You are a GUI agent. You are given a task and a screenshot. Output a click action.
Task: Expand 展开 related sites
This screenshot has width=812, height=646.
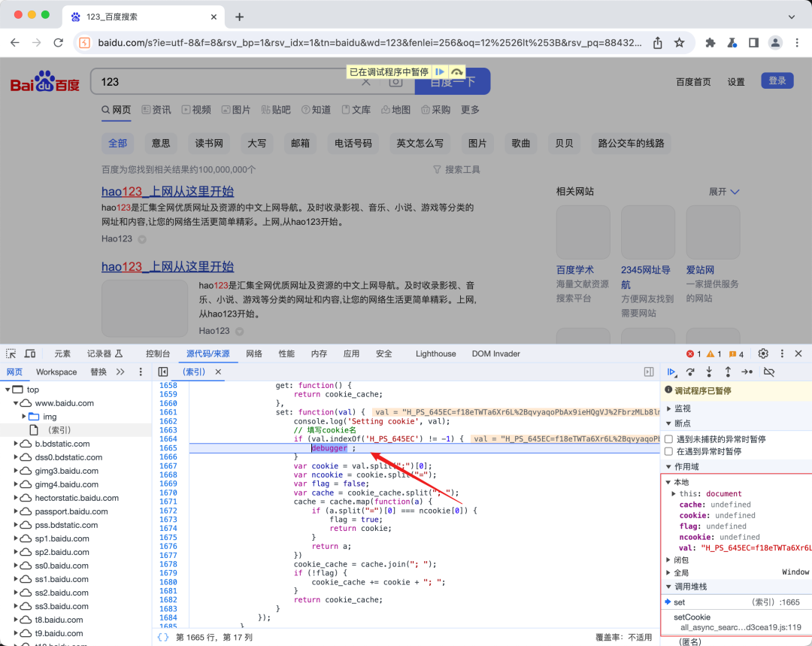click(724, 192)
